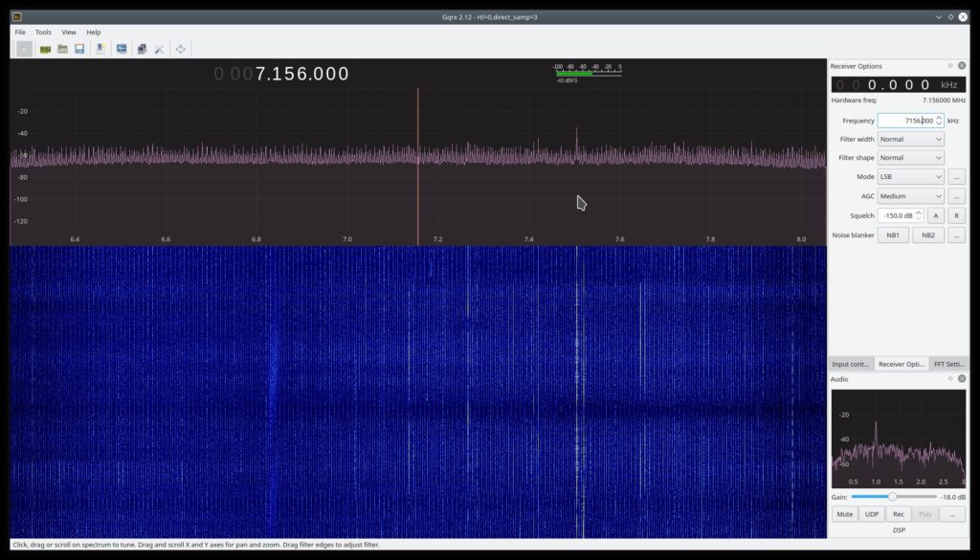Image resolution: width=980 pixels, height=560 pixels.
Task: Click the audio Gain slider
Action: [893, 496]
